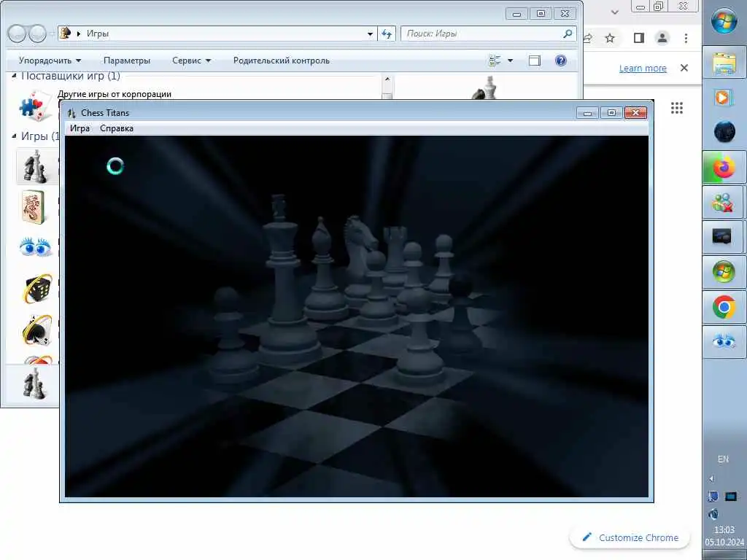Select the Internet Spades card icon

click(x=37, y=330)
